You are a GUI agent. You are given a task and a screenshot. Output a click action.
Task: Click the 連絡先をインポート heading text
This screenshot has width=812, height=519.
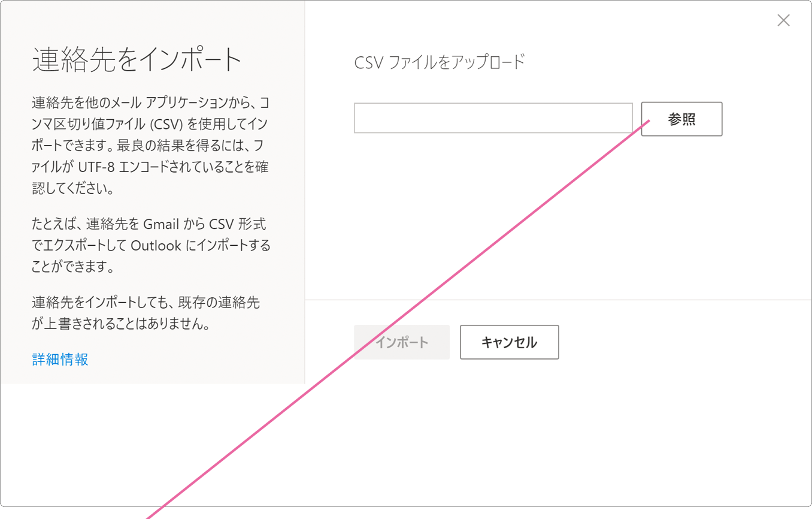pos(137,60)
